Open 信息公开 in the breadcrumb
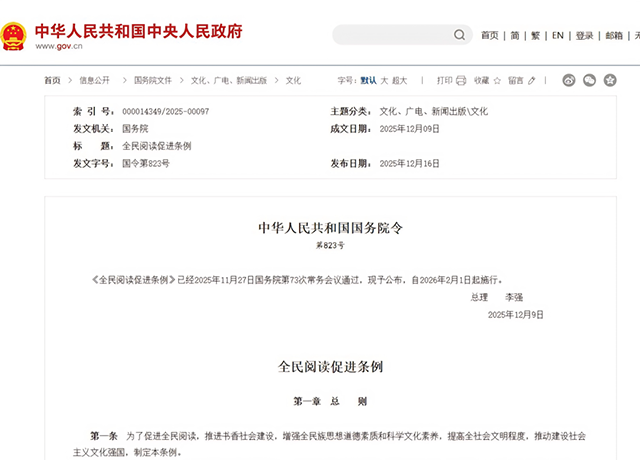The height and width of the screenshot is (460, 640). tap(95, 80)
